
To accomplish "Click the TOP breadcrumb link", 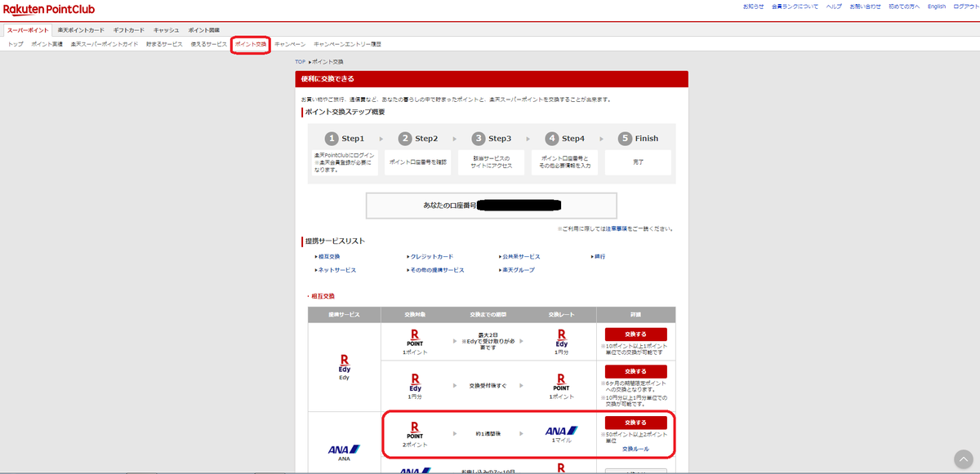I will (301, 62).
